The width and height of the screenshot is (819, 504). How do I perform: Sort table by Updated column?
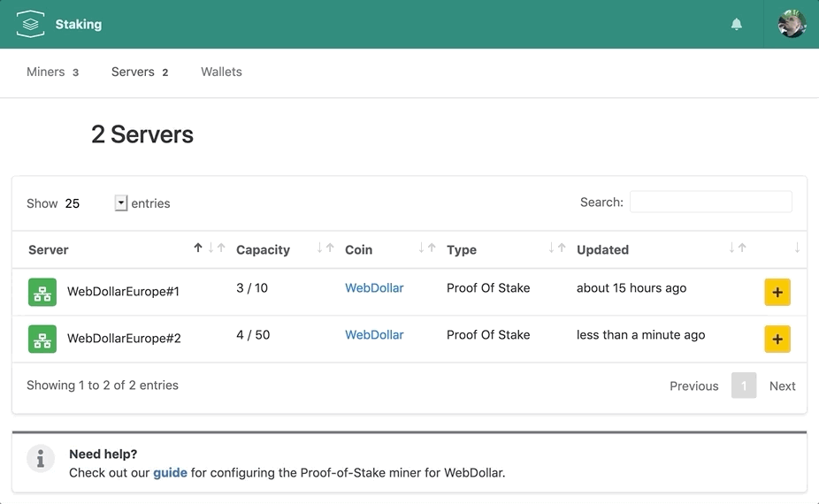[602, 249]
